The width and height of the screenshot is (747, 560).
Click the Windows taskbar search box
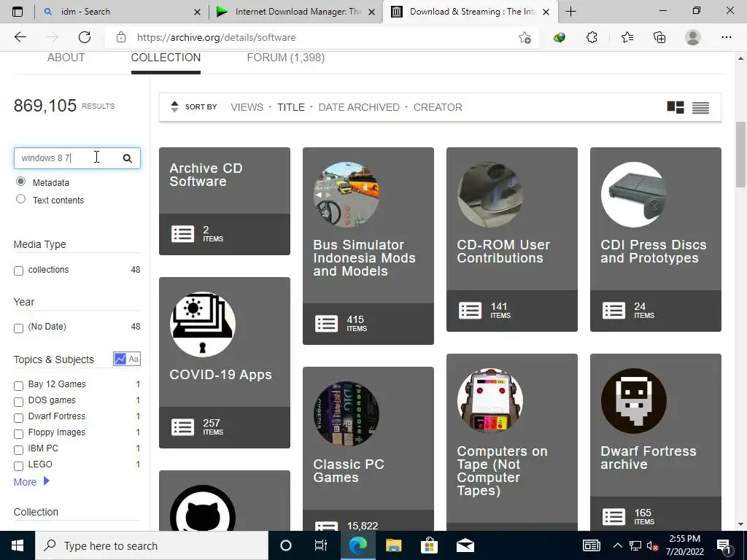(x=152, y=545)
